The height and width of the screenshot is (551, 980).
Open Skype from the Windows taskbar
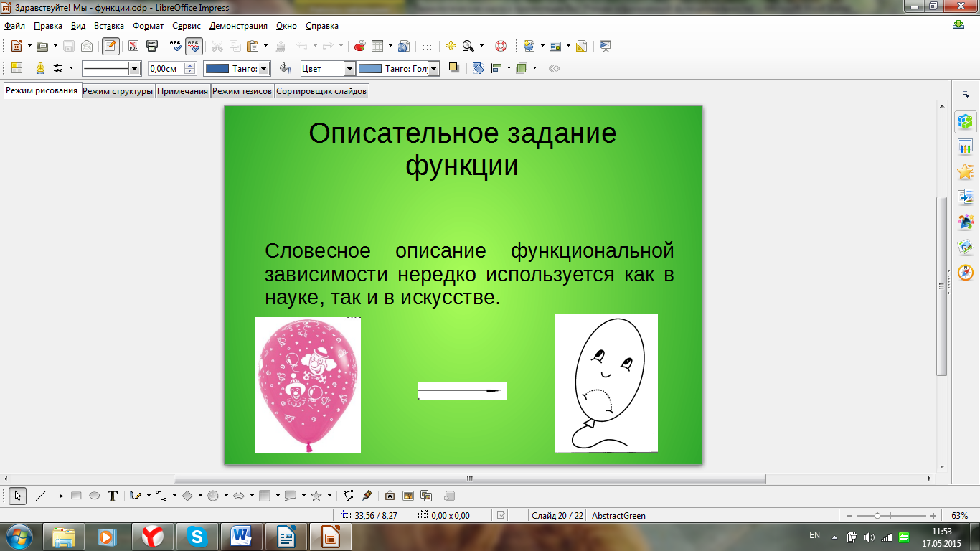click(197, 536)
